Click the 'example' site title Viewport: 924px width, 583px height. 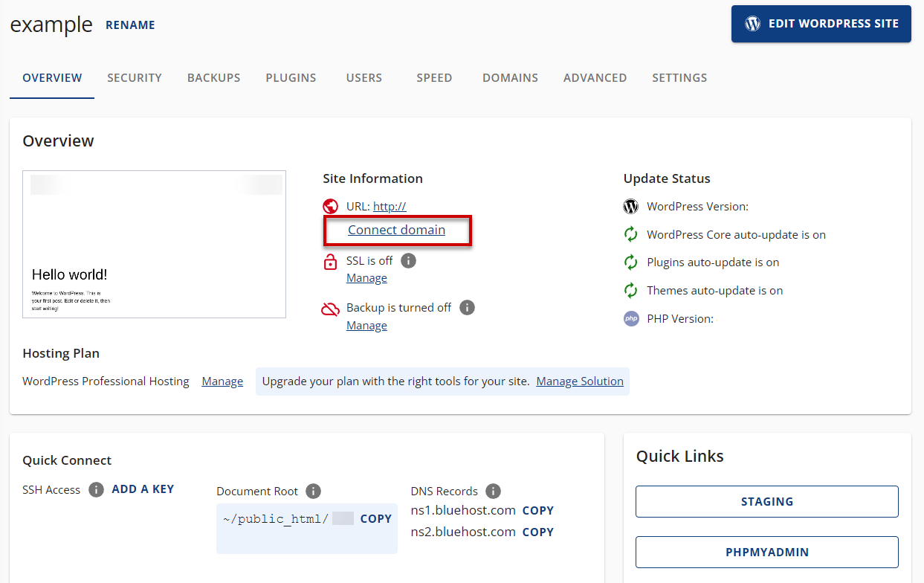(x=51, y=25)
